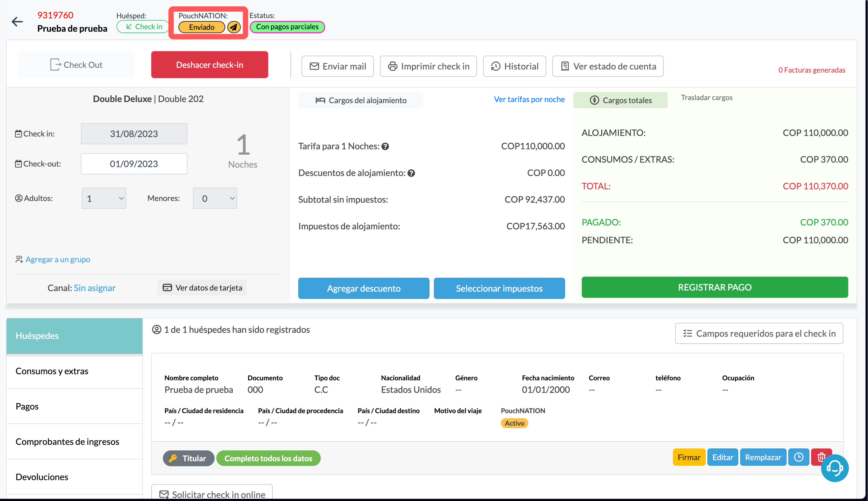Select the Huéspedes sidebar tab
The image size is (868, 501).
tap(74, 336)
